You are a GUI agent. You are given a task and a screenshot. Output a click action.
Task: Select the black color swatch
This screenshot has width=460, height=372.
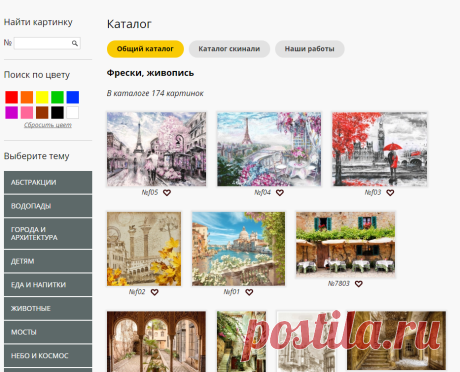pos(57,113)
